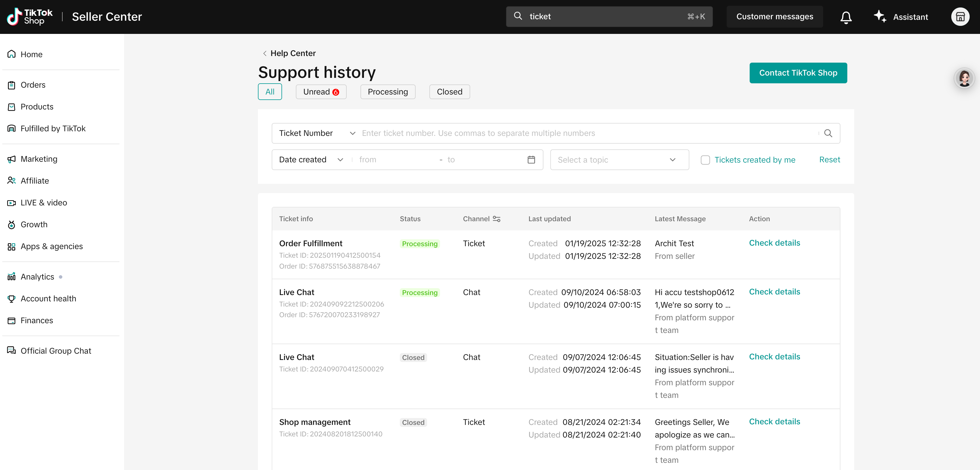
Task: Switch to the Closed tab
Action: tap(449, 92)
